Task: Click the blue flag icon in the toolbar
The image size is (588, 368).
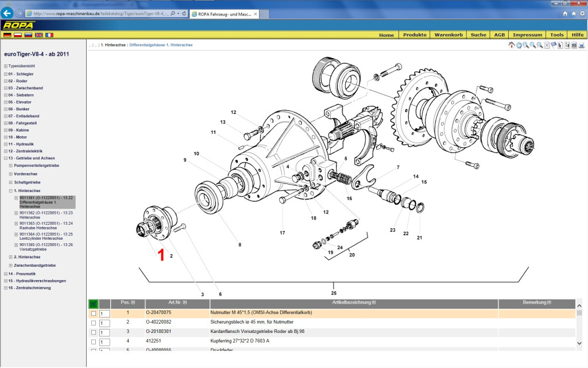Action: coord(554,45)
